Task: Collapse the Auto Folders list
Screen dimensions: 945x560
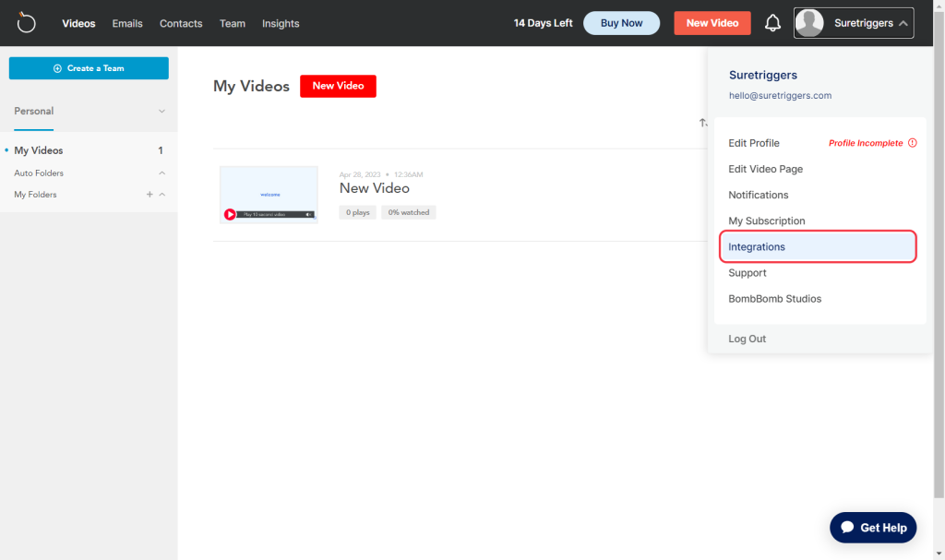Action: pos(161,173)
